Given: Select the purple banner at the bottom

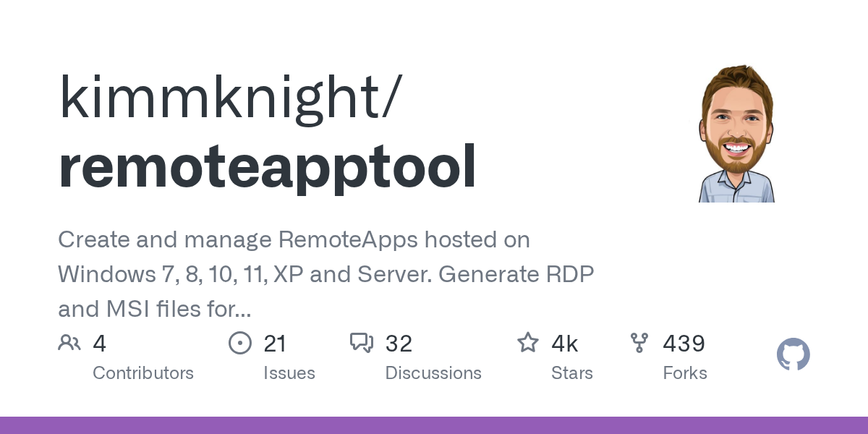Looking at the screenshot, I should 434,425.
